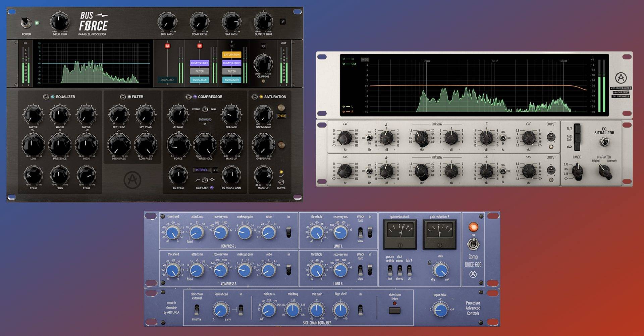
Task: Flip the param unlink/link switch
Action: (390, 270)
